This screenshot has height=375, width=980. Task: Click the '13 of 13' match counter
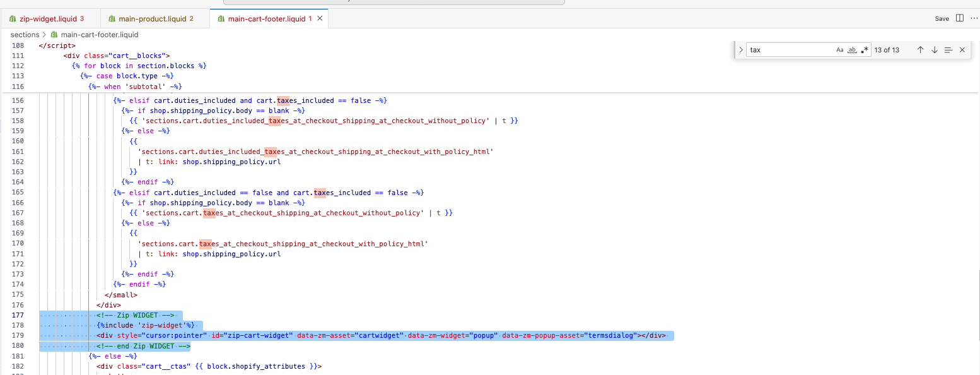[887, 50]
